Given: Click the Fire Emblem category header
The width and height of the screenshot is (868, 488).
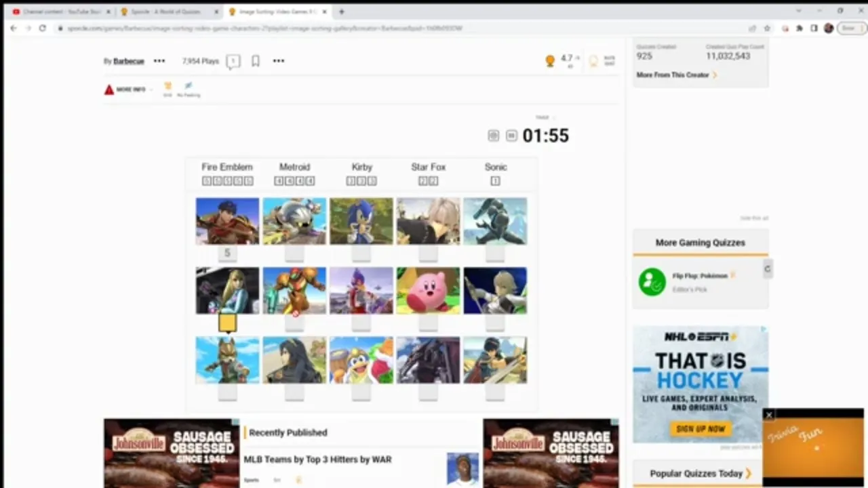Looking at the screenshot, I should pos(227,167).
